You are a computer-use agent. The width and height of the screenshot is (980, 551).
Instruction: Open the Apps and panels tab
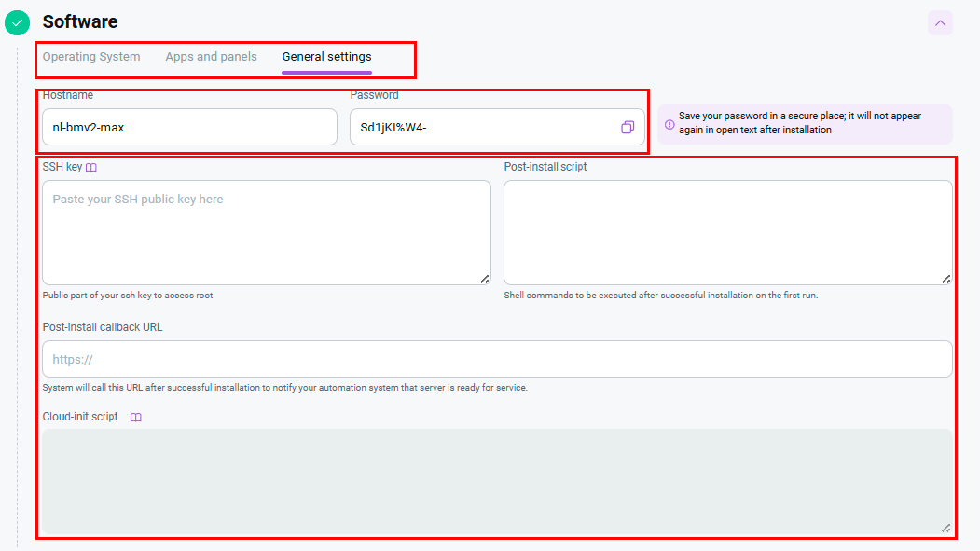point(211,57)
